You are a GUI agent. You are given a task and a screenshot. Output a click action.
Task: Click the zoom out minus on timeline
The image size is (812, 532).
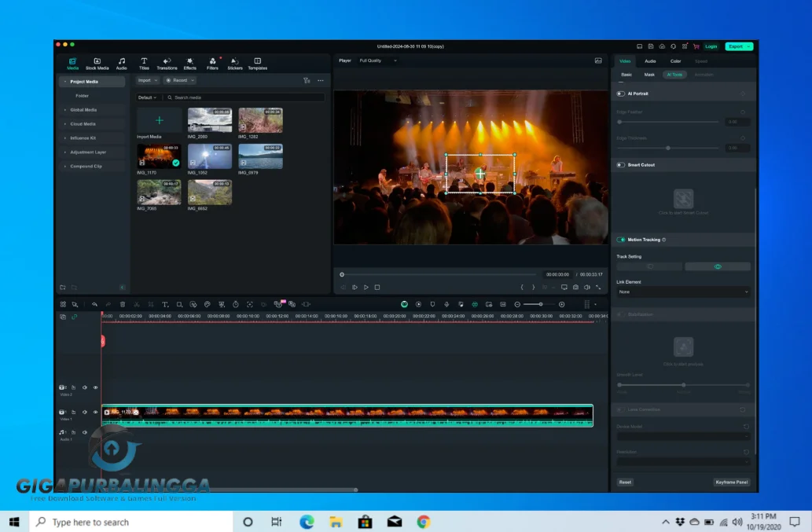pyautogui.click(x=516, y=304)
